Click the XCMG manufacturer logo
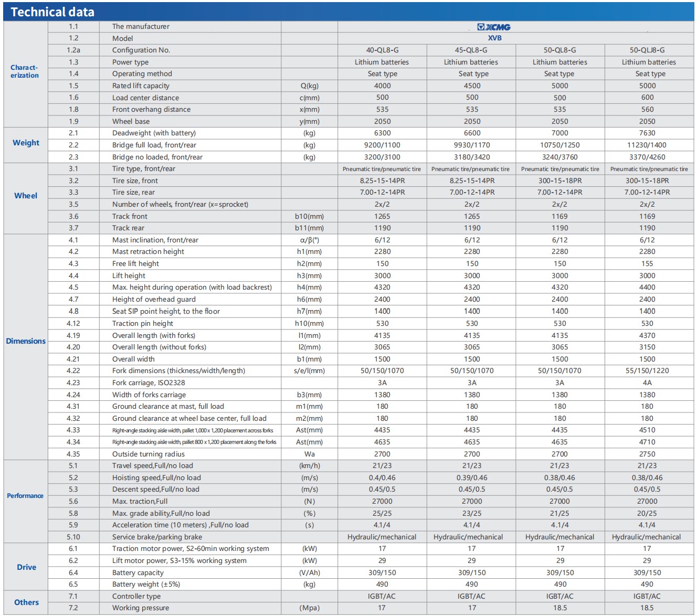Screen dimensions: 697x616 [x=494, y=27]
